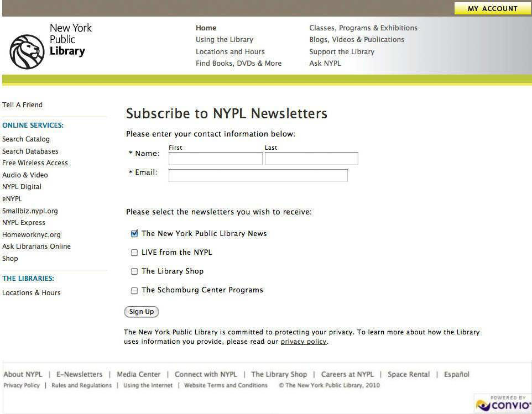Click into the Last name field
Image resolution: width=532 pixels, height=414 pixels.
(311, 159)
